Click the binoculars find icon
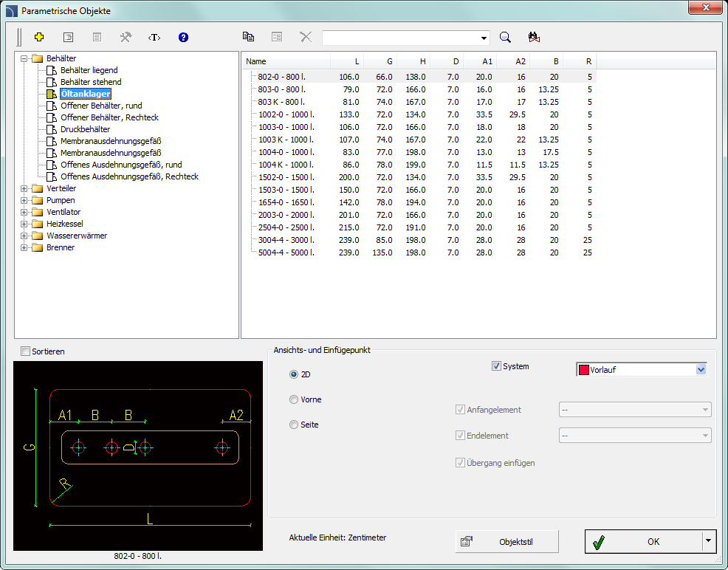This screenshot has height=570, width=728. pos(535,37)
